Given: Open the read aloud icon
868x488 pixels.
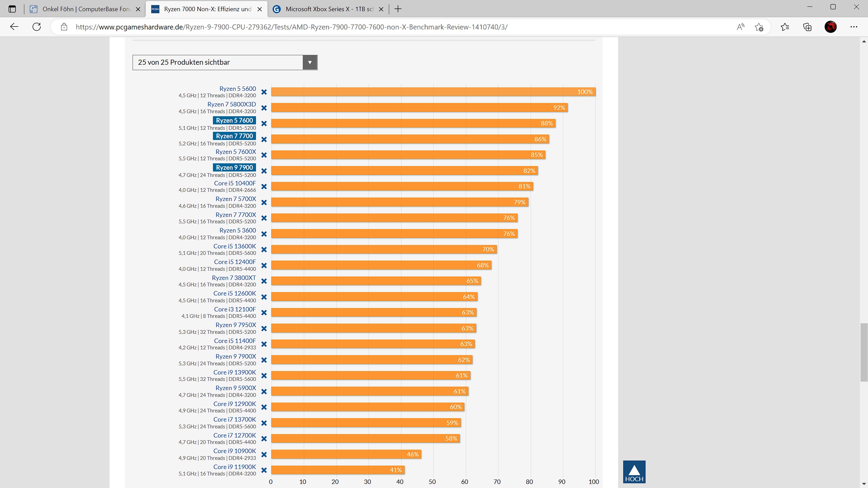Looking at the screenshot, I should coord(741,27).
